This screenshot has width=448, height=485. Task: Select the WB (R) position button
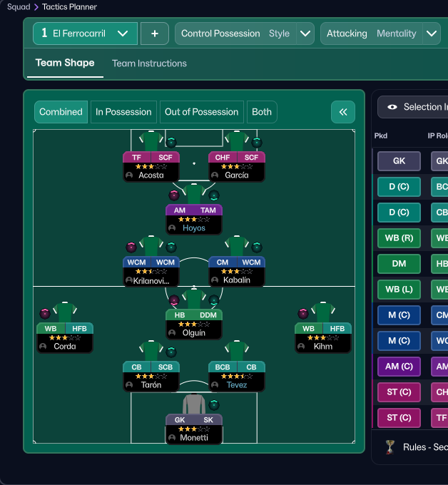pos(399,238)
